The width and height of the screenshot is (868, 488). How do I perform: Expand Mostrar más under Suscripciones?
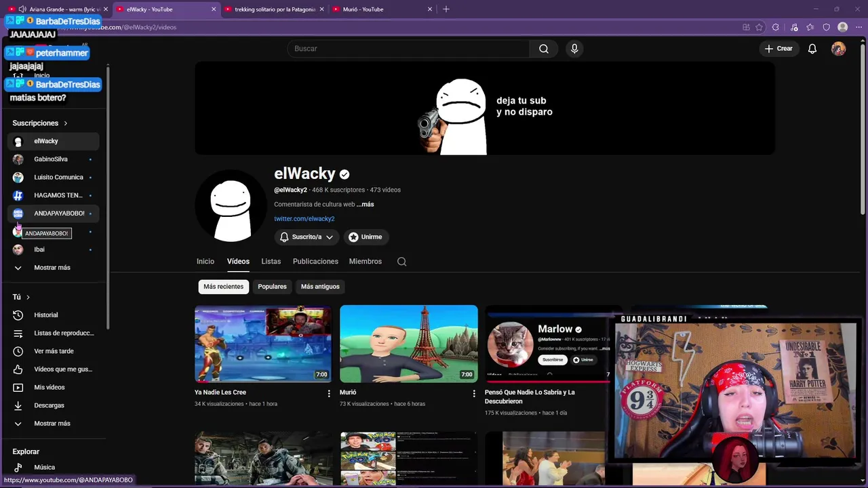54,268
